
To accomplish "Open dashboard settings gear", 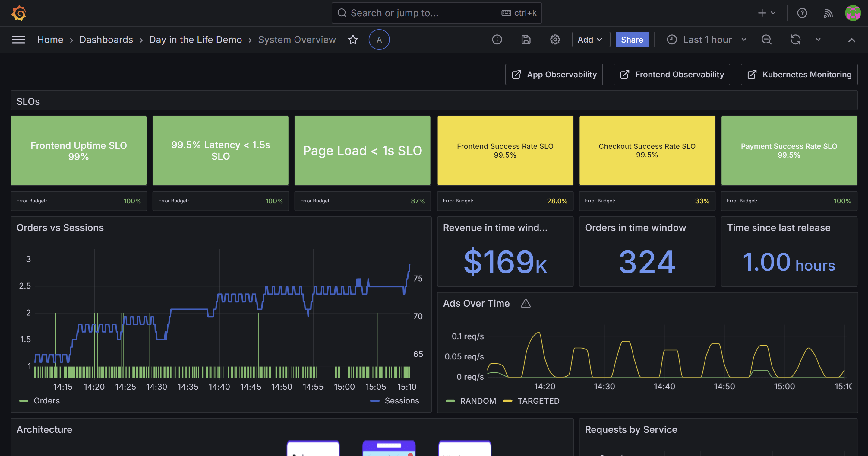I will pos(555,40).
